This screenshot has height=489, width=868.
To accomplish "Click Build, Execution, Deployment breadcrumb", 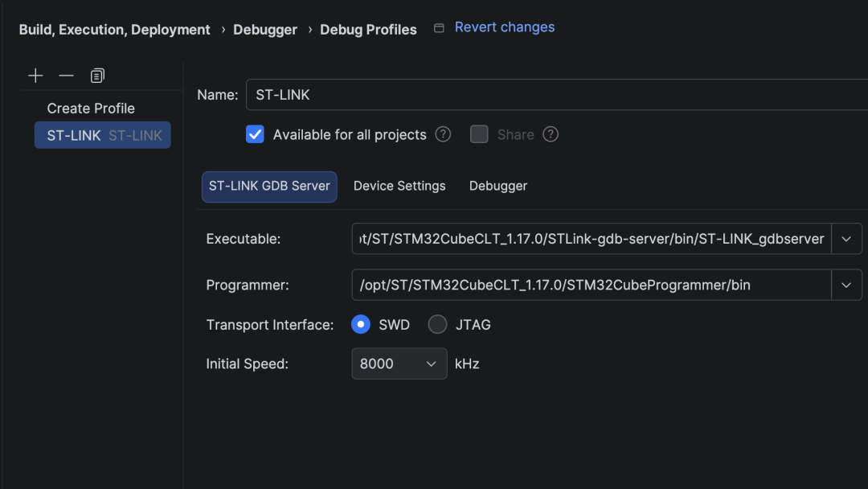I will point(115,29).
